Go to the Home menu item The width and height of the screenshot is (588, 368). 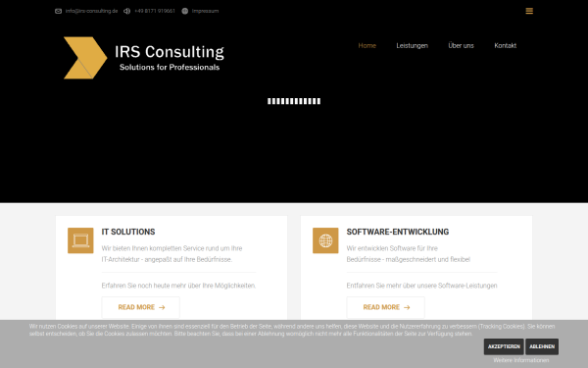(367, 45)
